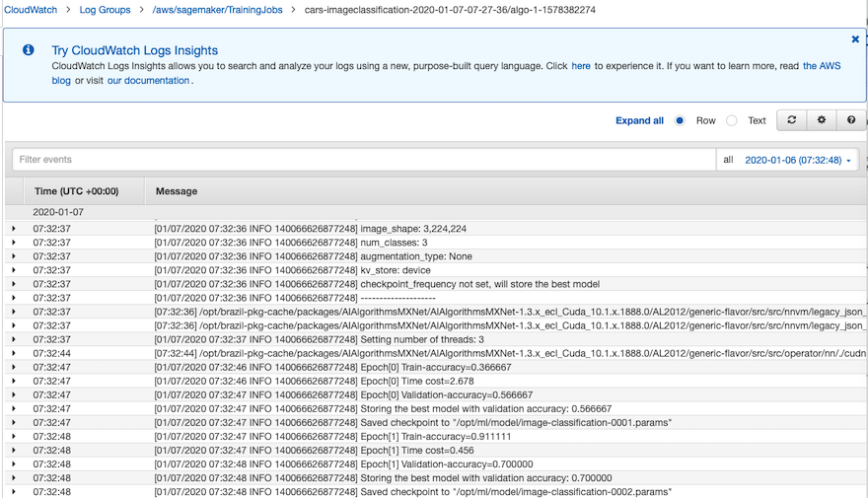
Task: Open Log Groups breadcrumb
Action: point(105,10)
